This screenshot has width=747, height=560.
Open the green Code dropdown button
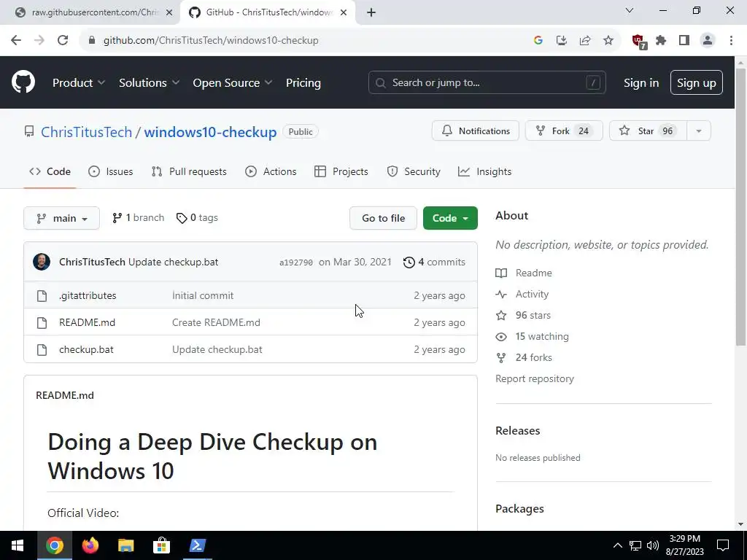[x=450, y=218]
